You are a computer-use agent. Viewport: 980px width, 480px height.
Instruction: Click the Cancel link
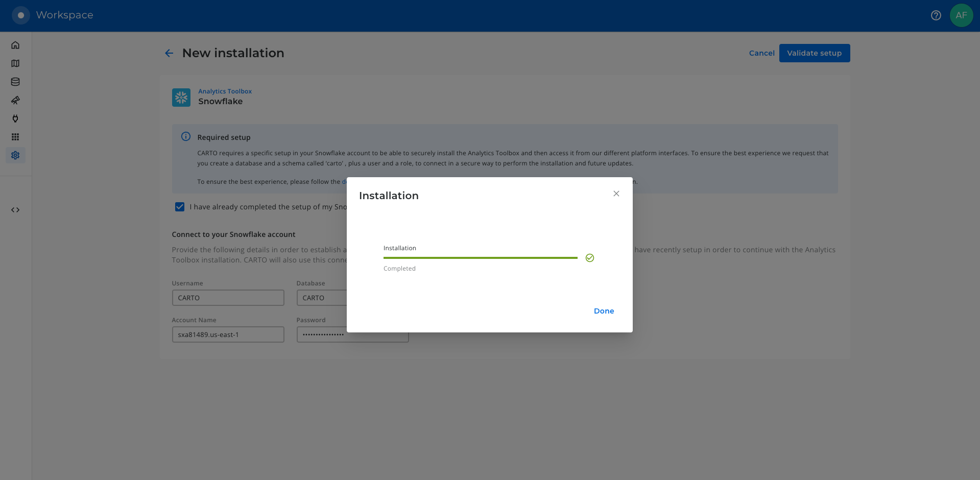tap(761, 53)
